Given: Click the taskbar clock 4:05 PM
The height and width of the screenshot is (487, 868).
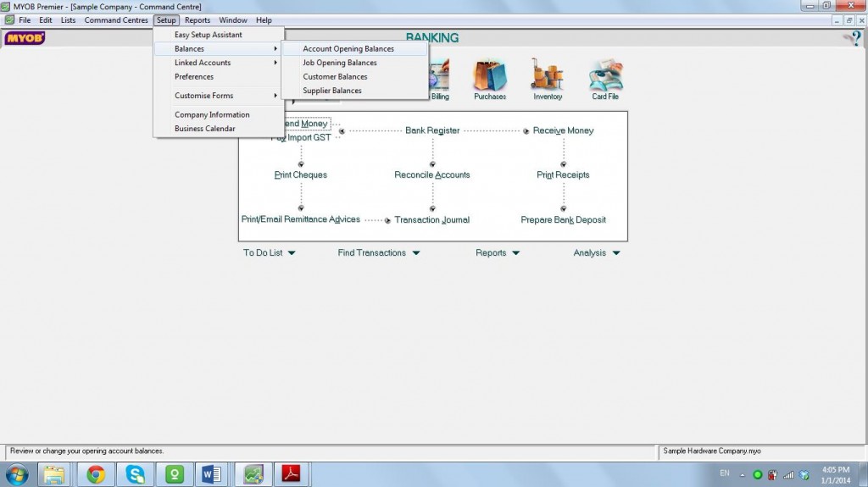Looking at the screenshot, I should coord(835,470).
